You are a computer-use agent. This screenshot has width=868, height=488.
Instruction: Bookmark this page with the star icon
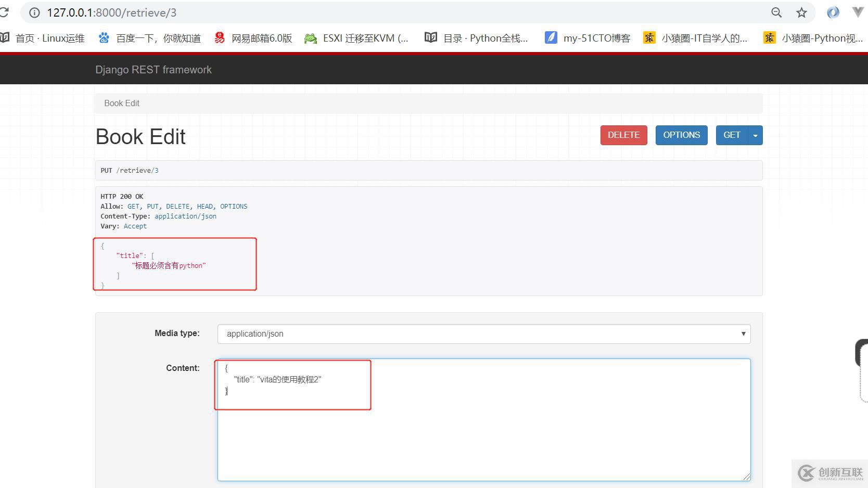point(801,12)
